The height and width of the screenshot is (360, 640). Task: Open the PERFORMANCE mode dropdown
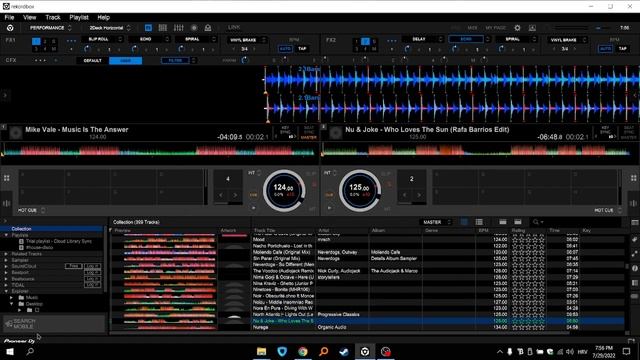pos(50,28)
